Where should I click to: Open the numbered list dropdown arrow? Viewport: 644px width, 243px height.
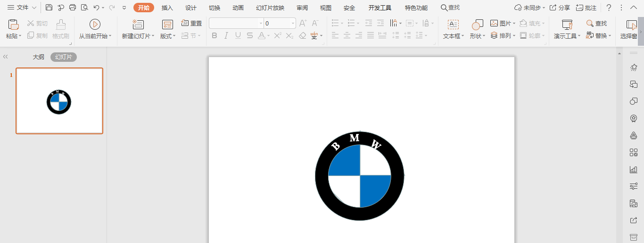pos(358,23)
